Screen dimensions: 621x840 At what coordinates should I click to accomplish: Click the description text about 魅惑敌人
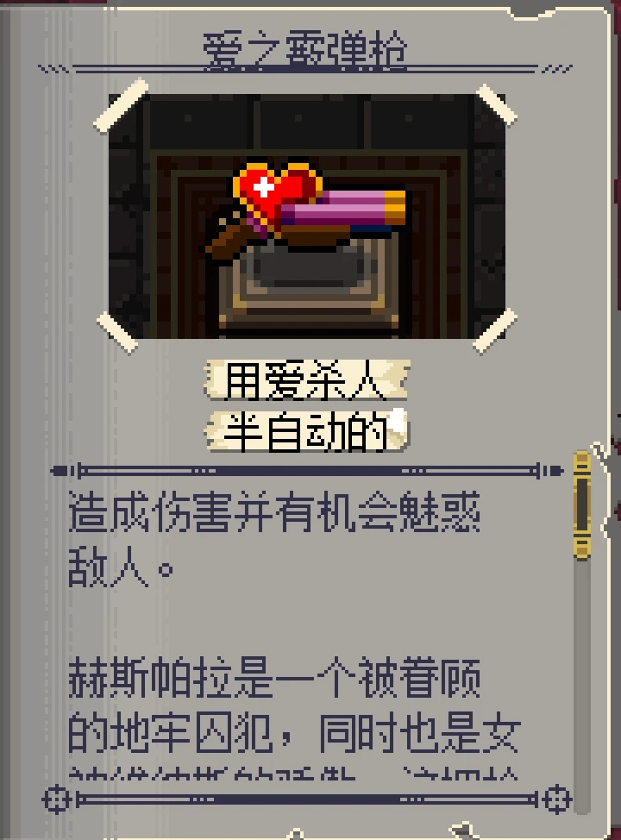point(273,540)
